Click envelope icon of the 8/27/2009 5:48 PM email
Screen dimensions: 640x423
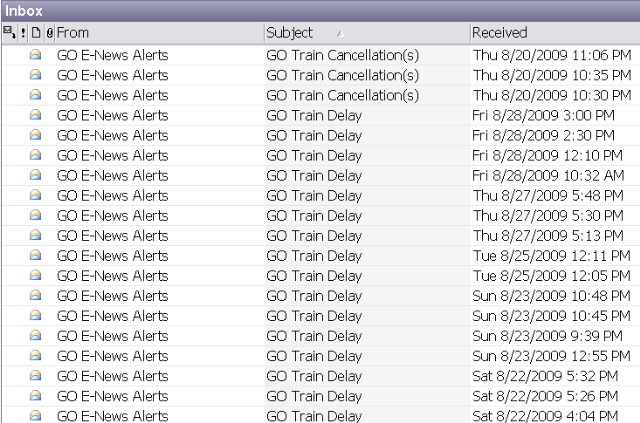click(x=36, y=196)
